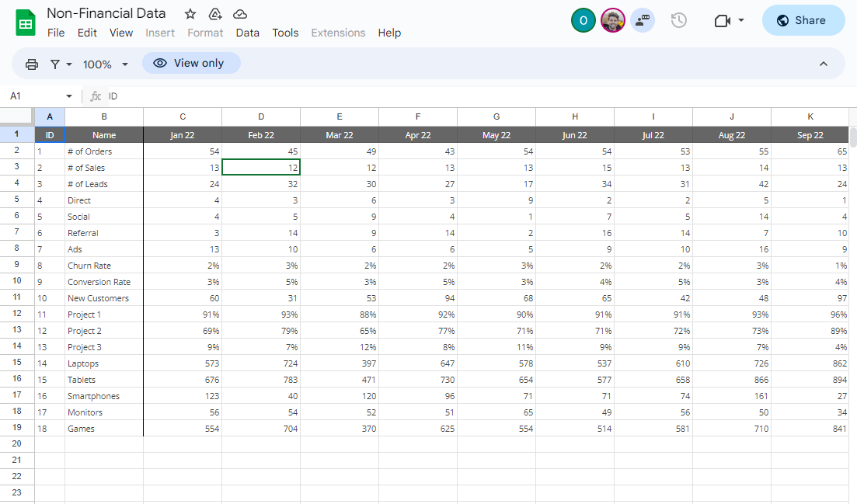
Task: Open the collaborator chat icon
Action: (x=643, y=21)
